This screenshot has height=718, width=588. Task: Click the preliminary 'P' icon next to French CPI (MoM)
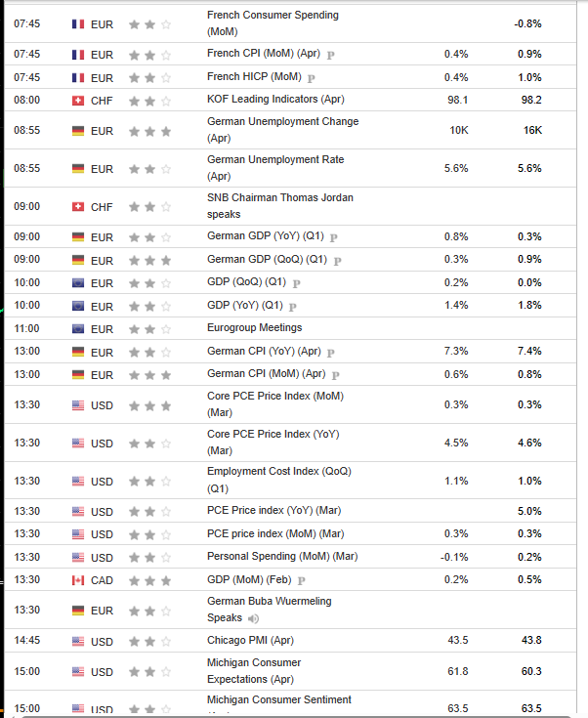point(331,56)
